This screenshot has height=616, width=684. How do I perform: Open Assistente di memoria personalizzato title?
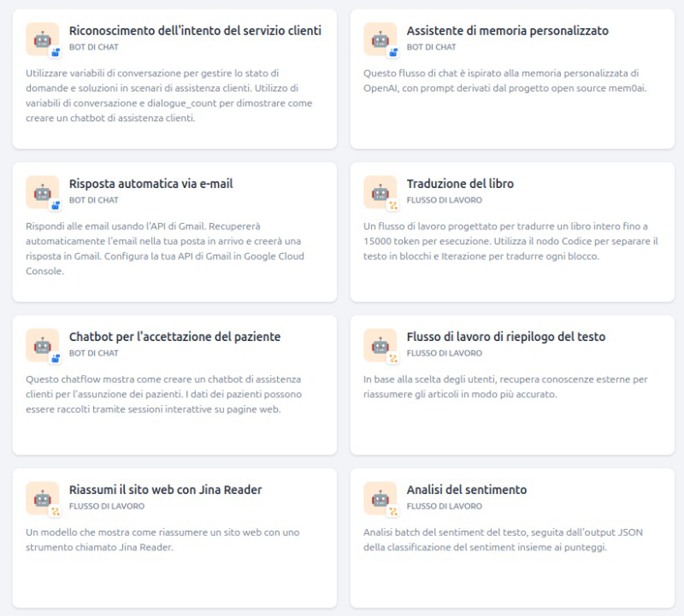[507, 31]
